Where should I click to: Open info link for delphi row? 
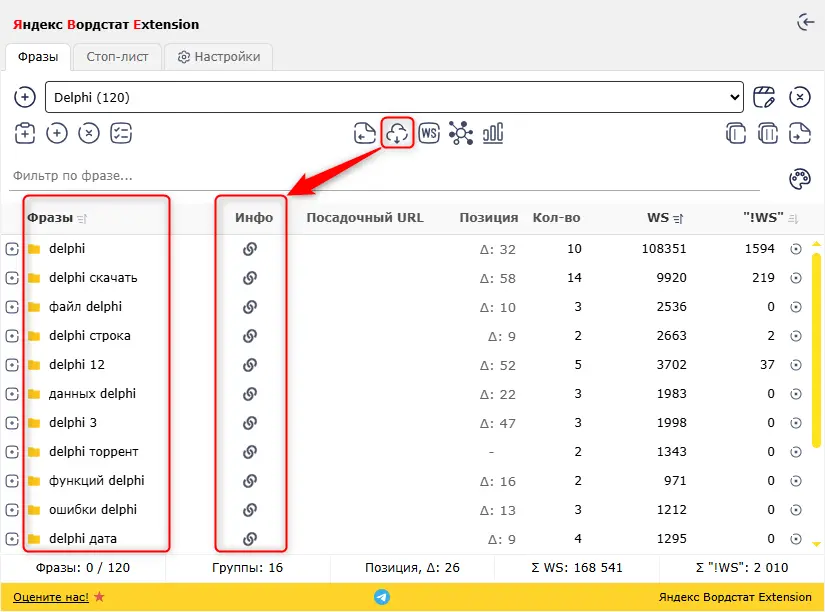click(x=250, y=249)
